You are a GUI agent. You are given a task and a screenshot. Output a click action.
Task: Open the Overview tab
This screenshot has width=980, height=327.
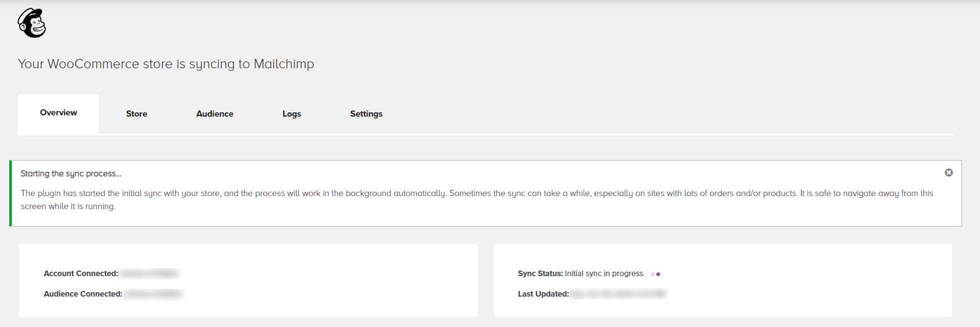pyautogui.click(x=58, y=114)
